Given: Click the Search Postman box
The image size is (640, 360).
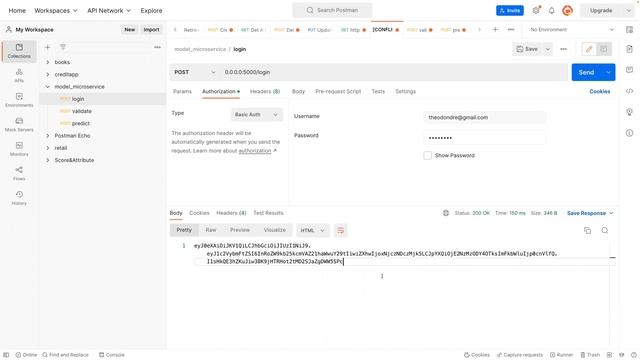Looking at the screenshot, I should point(332,10).
